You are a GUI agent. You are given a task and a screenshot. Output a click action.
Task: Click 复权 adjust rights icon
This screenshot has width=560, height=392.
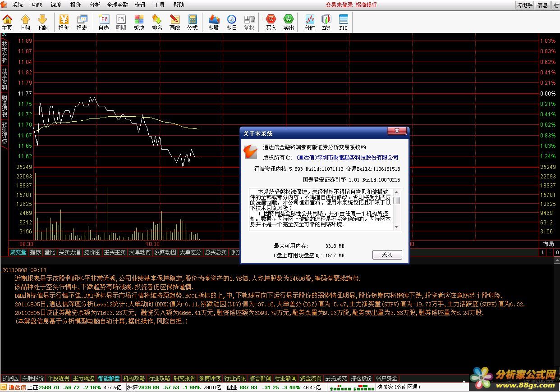coord(249,23)
